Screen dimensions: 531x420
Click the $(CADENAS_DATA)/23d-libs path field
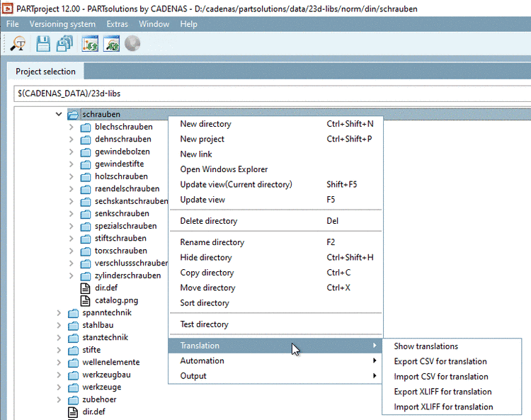tap(273, 93)
